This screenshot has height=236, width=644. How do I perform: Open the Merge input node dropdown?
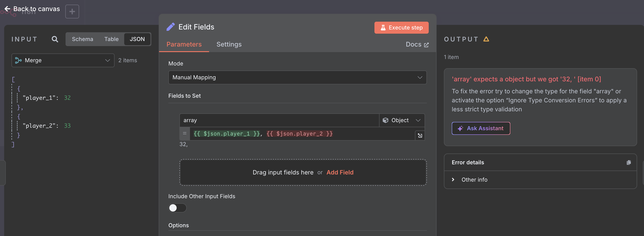click(63, 60)
